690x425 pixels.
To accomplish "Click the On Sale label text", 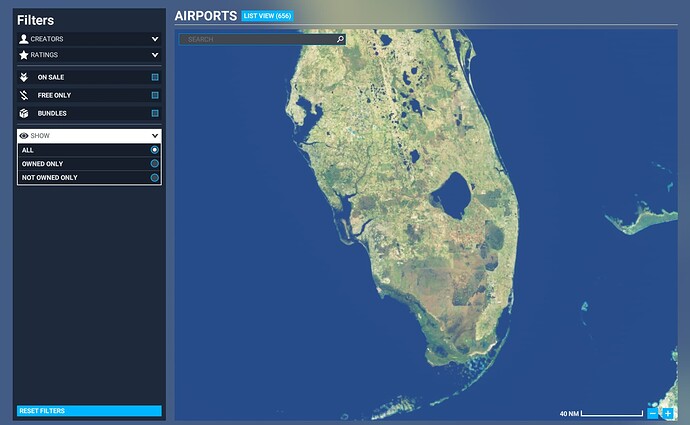I will 51,77.
